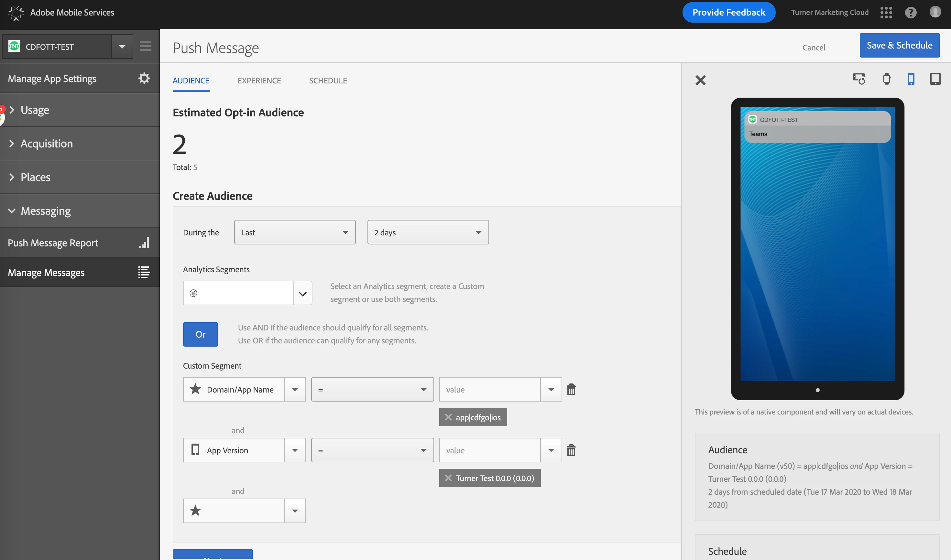Open the Last time-range dropdown

294,232
